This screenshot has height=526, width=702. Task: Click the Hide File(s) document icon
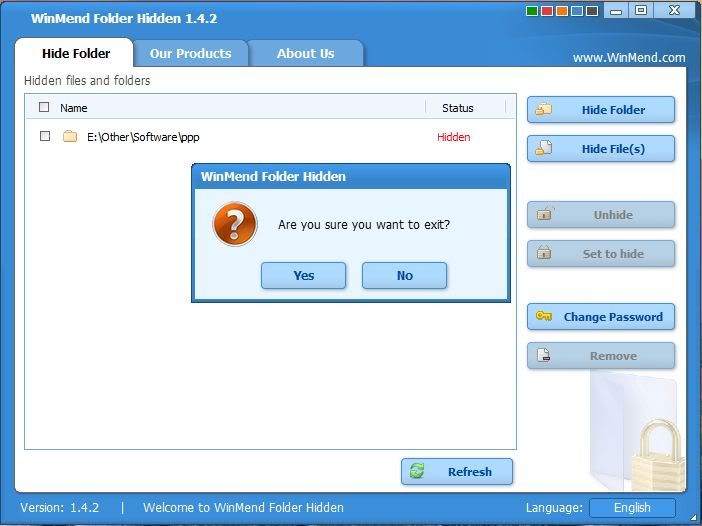(544, 149)
